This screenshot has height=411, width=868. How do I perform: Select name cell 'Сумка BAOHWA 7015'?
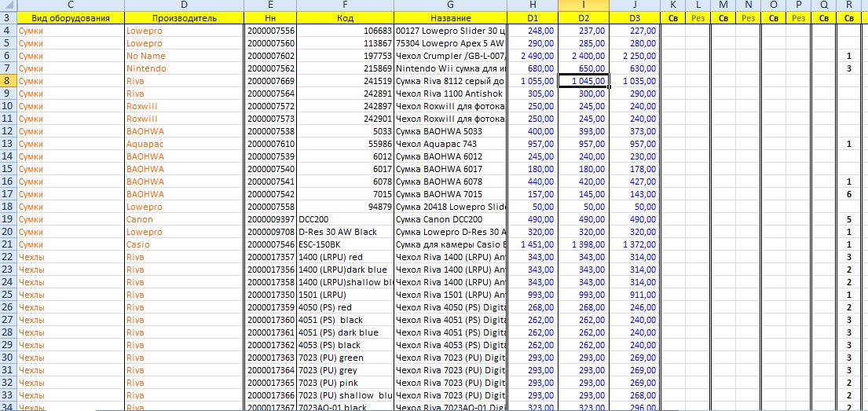pos(451,194)
